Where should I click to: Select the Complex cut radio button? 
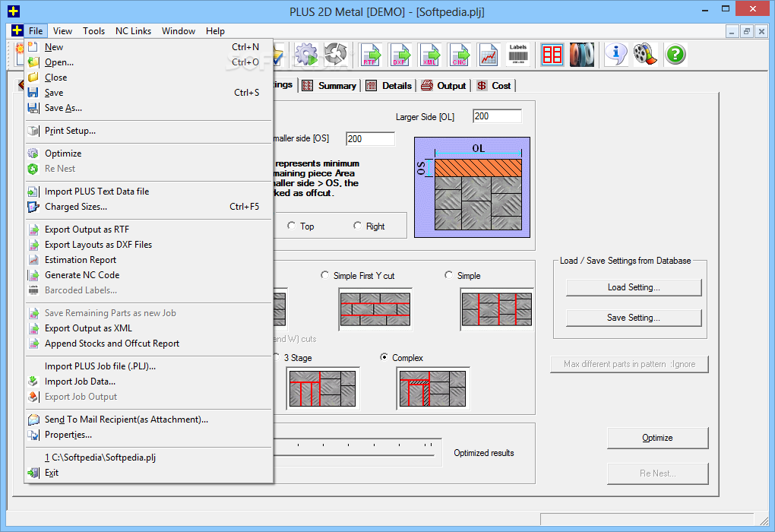click(384, 357)
